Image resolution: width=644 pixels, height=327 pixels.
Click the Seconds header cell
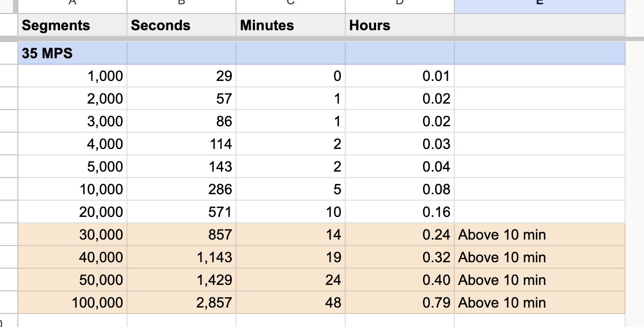point(182,25)
